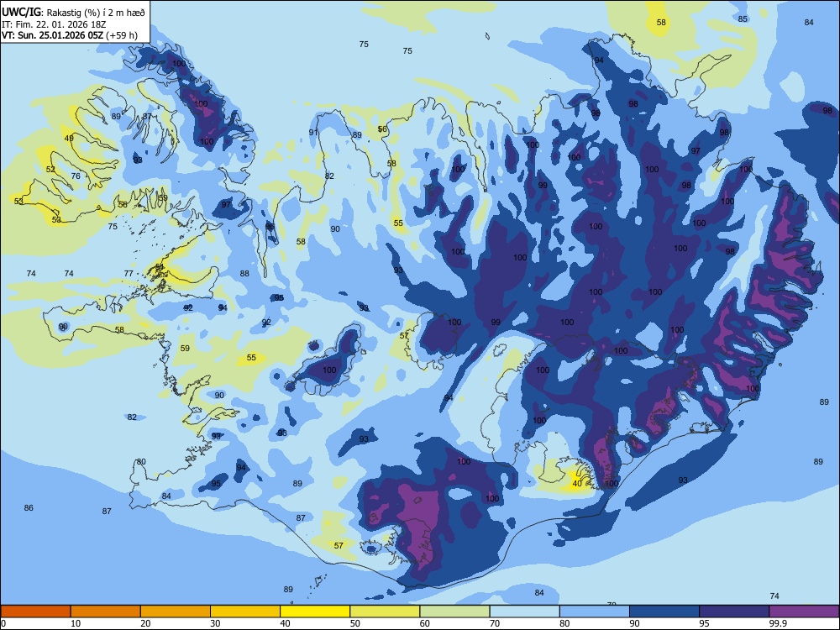
Task: Click the map value 85
Action: tap(743, 19)
